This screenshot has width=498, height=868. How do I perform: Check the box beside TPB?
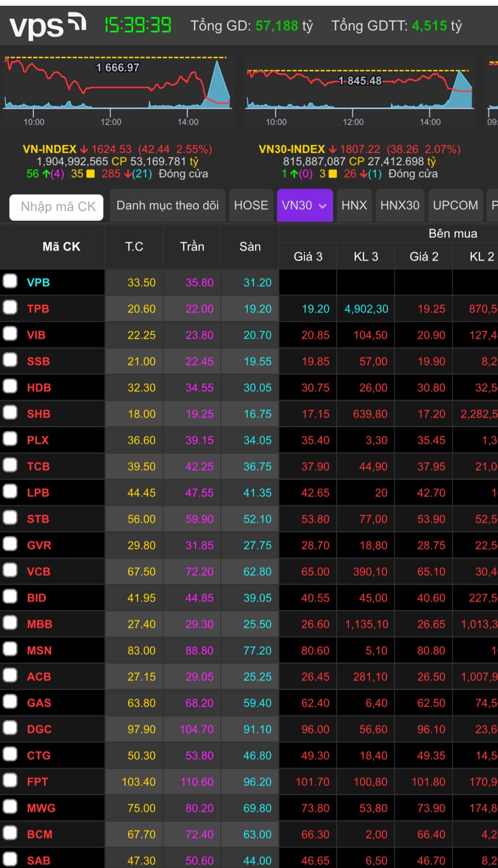point(10,307)
